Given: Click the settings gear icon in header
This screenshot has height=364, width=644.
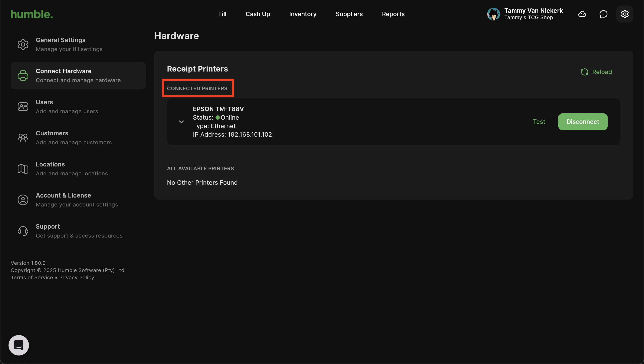Looking at the screenshot, I should coord(624,14).
